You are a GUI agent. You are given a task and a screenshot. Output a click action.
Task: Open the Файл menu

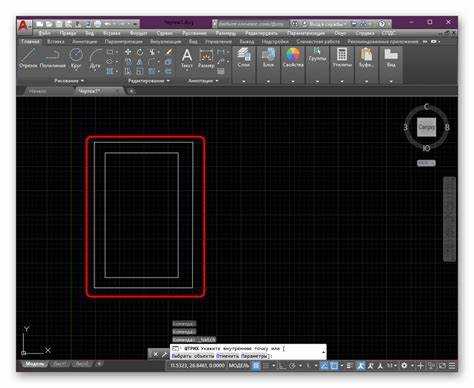[44, 33]
